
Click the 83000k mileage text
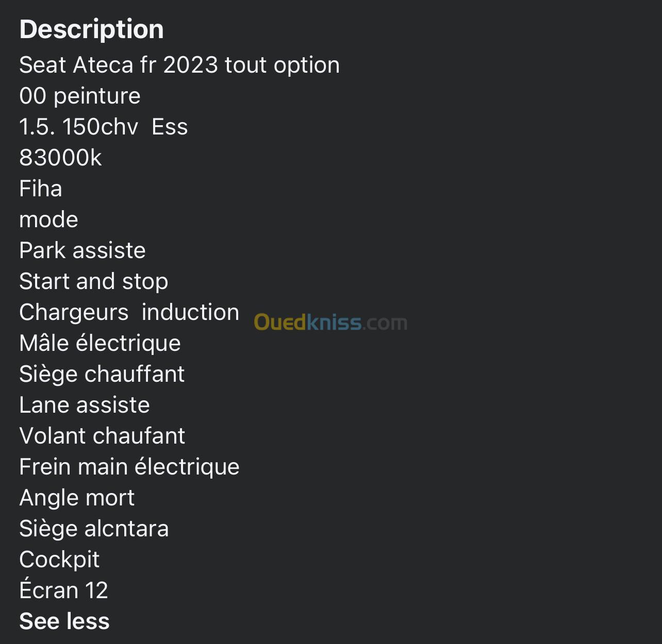60,158
